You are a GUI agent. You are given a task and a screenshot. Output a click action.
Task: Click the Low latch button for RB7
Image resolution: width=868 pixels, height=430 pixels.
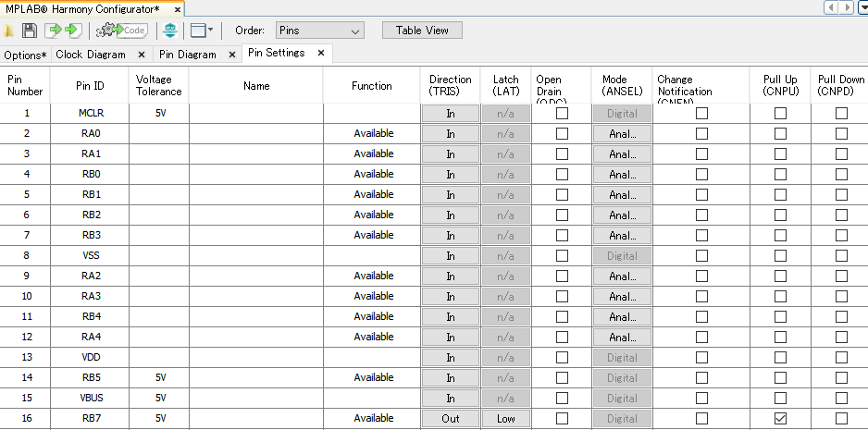(x=505, y=418)
